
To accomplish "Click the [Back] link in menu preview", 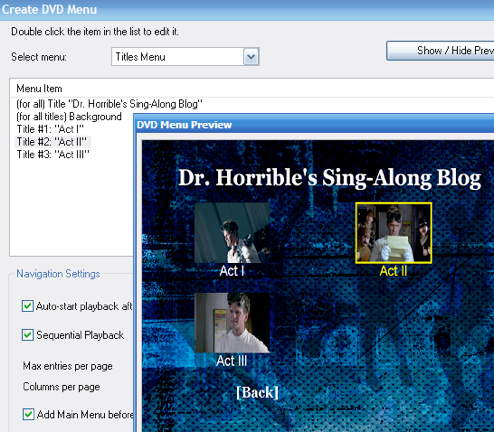I will tap(257, 392).
